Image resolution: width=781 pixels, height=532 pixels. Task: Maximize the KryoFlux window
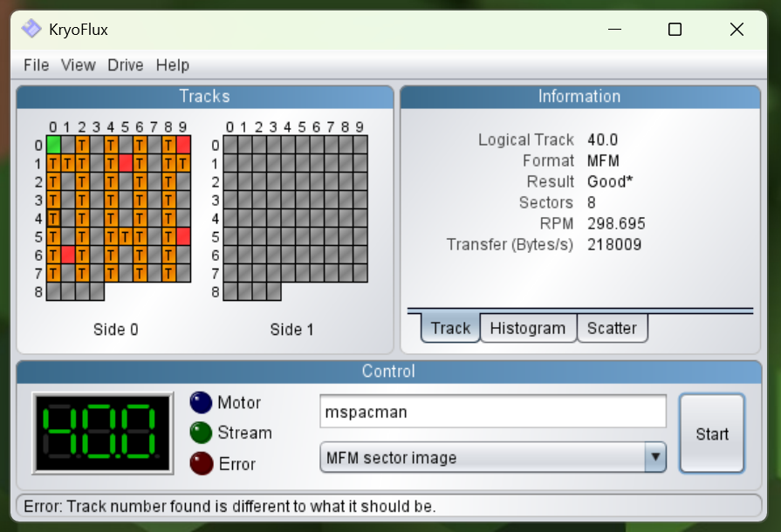(x=675, y=30)
